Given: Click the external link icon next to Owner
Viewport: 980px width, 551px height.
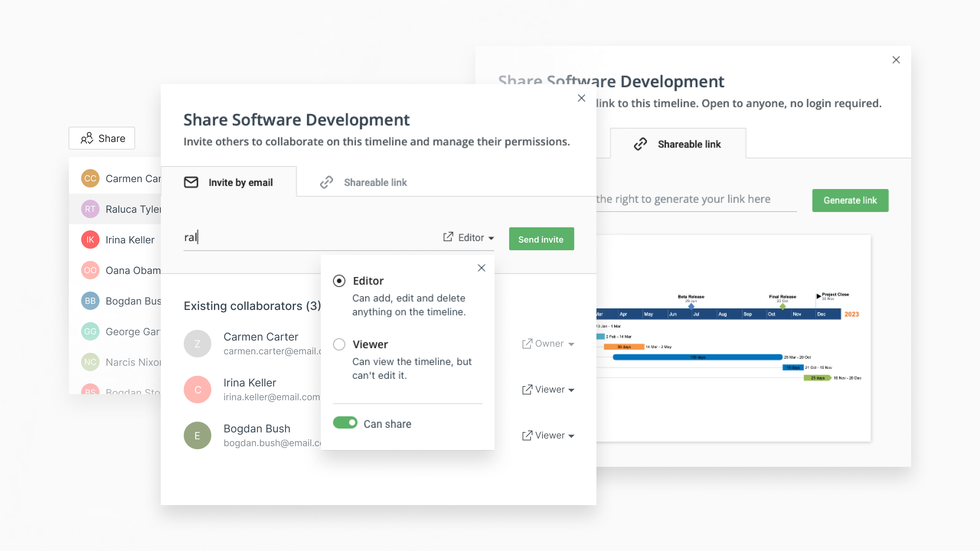Looking at the screenshot, I should pos(527,343).
